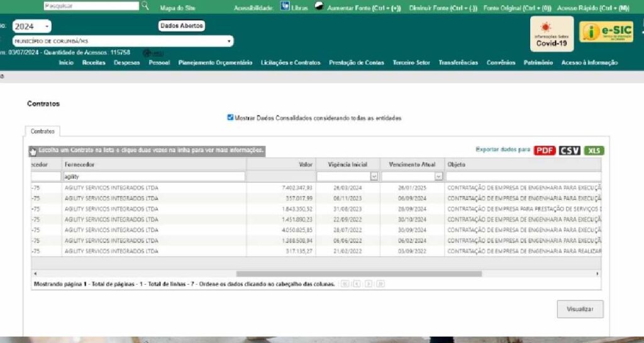Click the date 30/10/2024 cell
644x343 pixels.
[x=412, y=219]
